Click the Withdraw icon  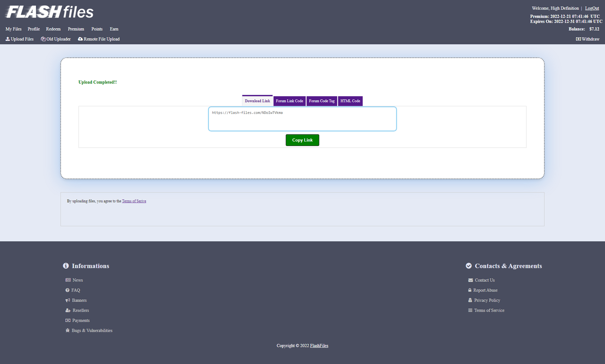(578, 39)
